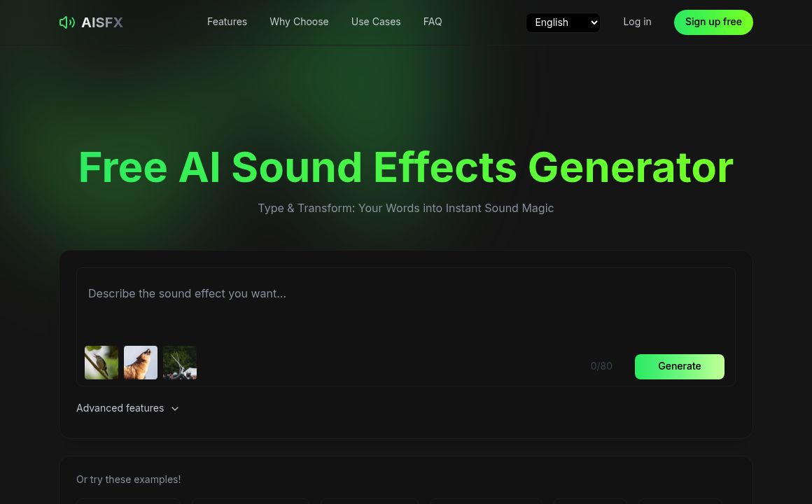The width and height of the screenshot is (812, 504).
Task: Focus the sound effect description field
Action: [405, 306]
